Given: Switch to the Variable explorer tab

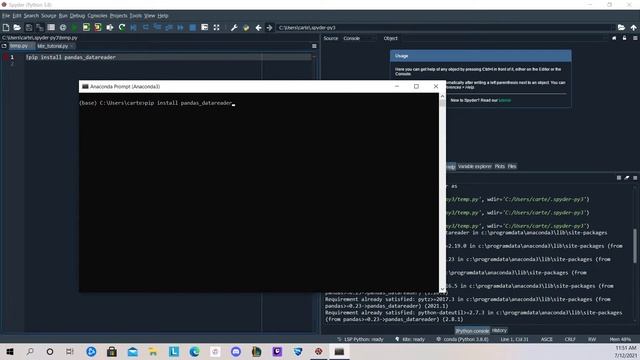Looking at the screenshot, I should [x=475, y=166].
